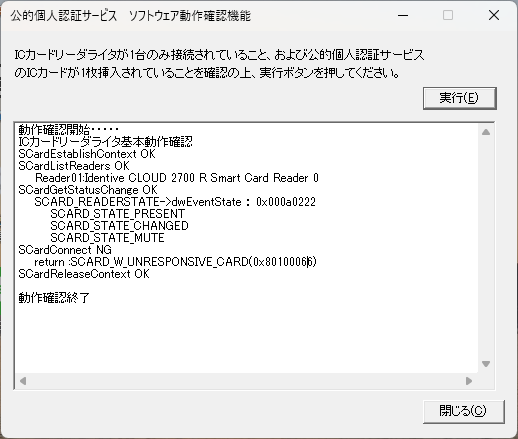Click the horizontal scrollbar track below log
Screen dimensions: 518x439
[x=246, y=381]
